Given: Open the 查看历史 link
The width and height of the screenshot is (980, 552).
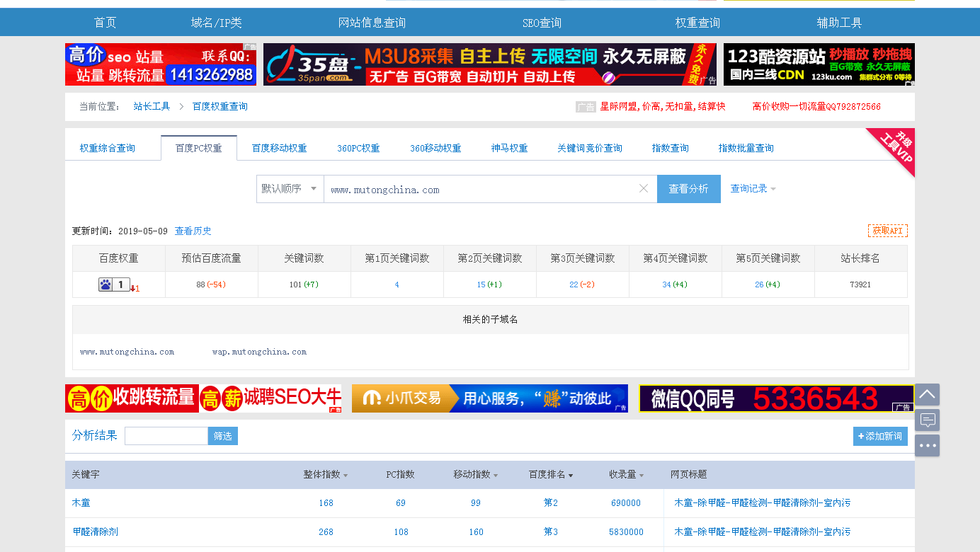Looking at the screenshot, I should [x=193, y=231].
